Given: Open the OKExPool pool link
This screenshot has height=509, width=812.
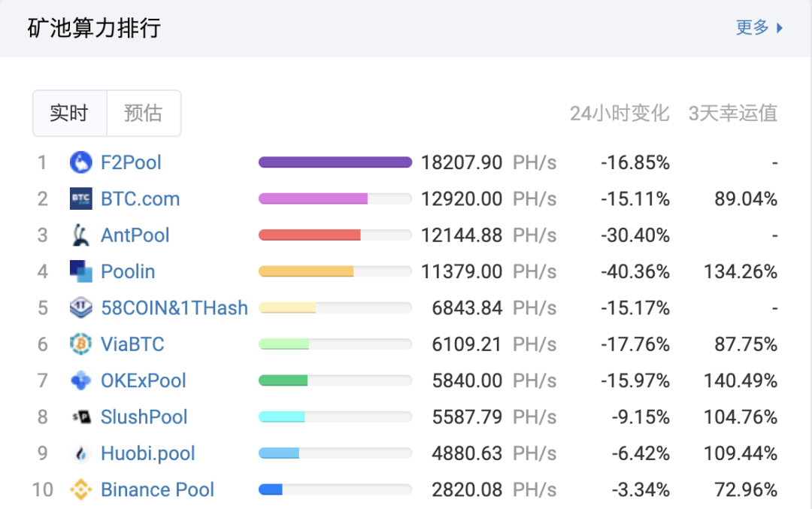Looking at the screenshot, I should [144, 380].
